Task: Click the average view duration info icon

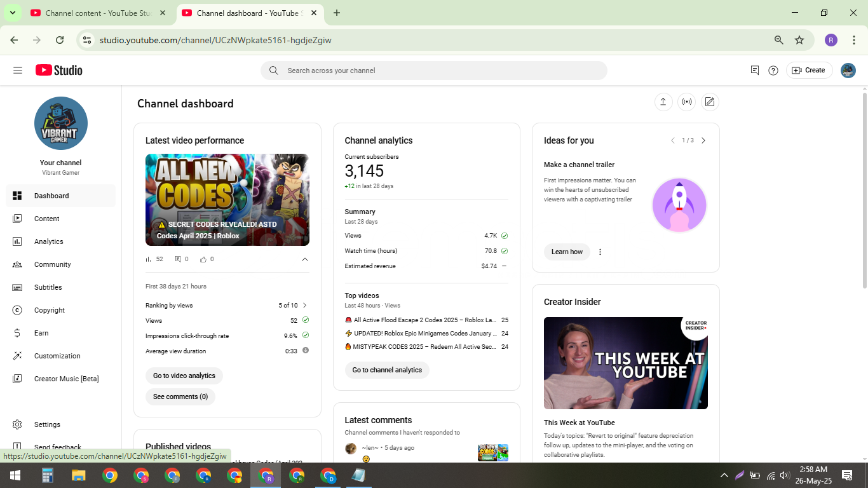Action: 306,350
